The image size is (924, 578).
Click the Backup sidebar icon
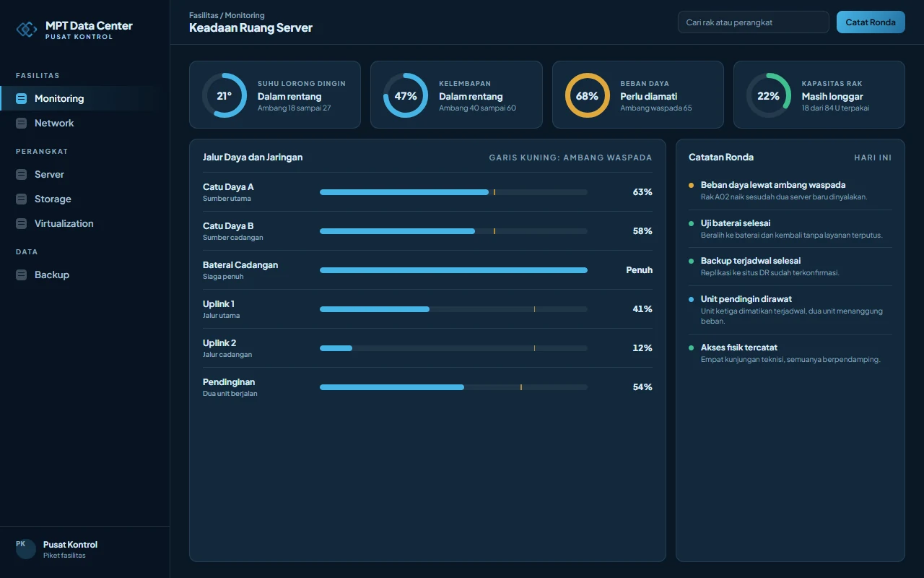21,275
